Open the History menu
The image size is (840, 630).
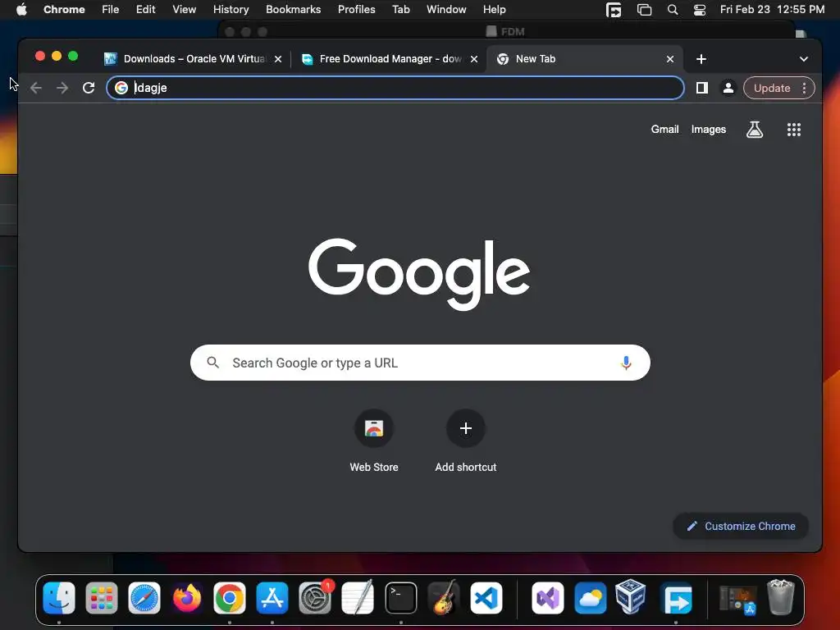[x=231, y=10]
